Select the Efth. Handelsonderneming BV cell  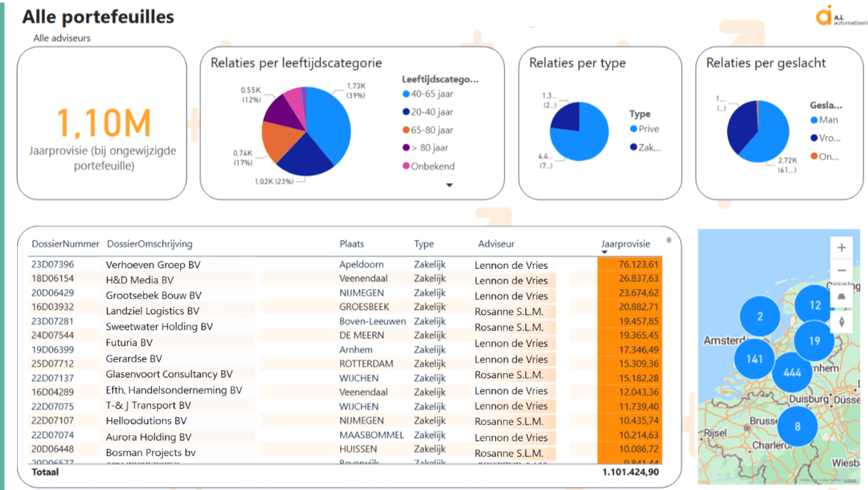[x=174, y=390]
